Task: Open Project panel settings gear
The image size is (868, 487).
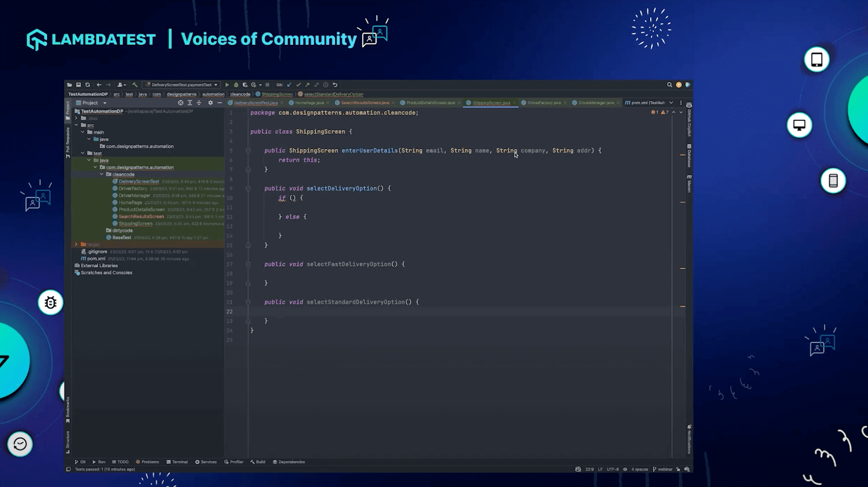Action: coord(210,103)
